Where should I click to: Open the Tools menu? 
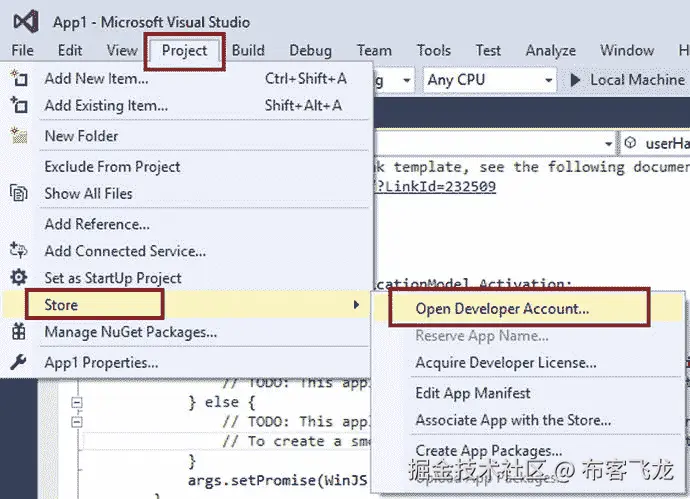[x=433, y=50]
